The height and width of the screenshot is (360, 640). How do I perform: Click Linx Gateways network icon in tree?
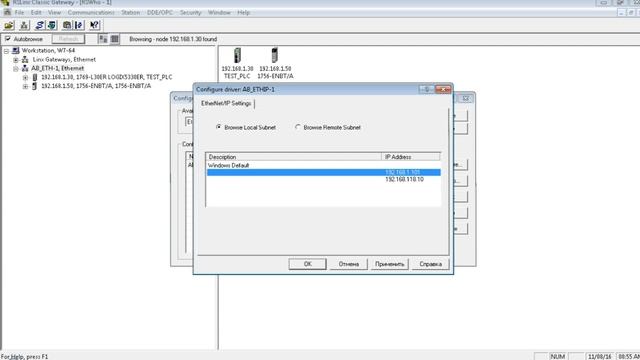pyautogui.click(x=25, y=60)
